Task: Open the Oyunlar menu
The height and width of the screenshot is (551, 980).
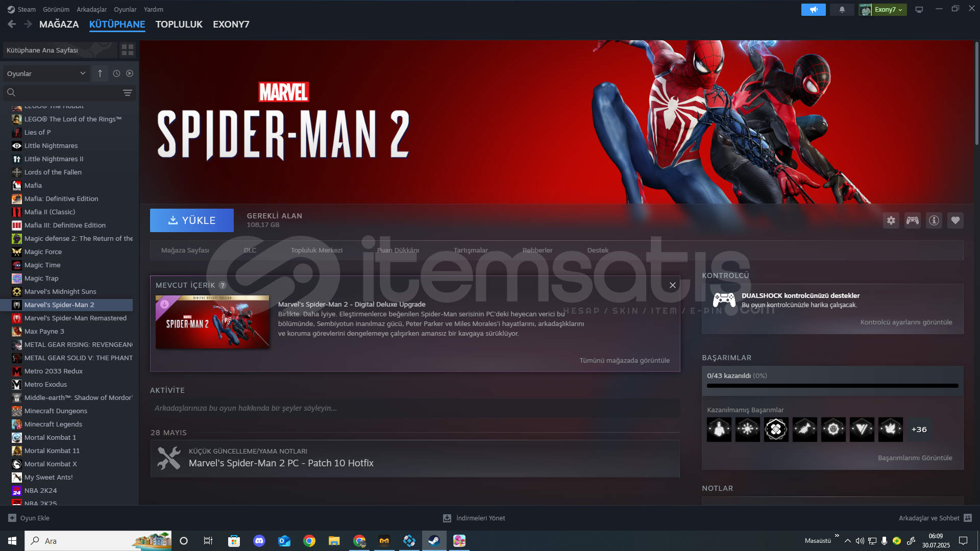Action: pos(125,9)
